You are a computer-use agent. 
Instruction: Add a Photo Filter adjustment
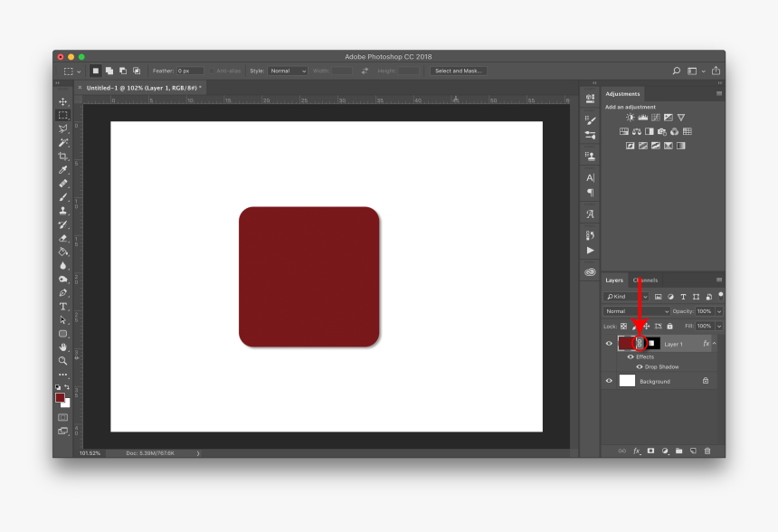pyautogui.click(x=662, y=131)
